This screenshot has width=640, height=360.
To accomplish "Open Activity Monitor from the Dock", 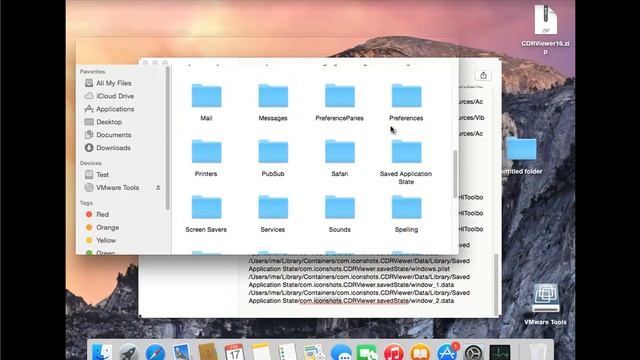I will click(x=500, y=352).
